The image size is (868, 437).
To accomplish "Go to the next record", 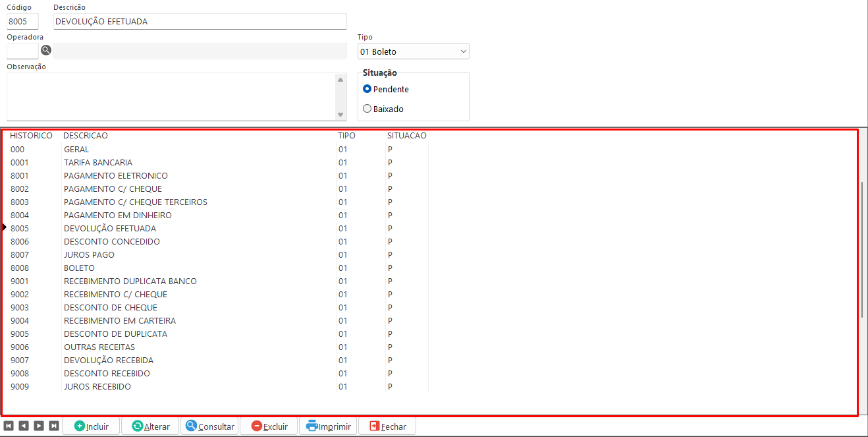I will (39, 426).
